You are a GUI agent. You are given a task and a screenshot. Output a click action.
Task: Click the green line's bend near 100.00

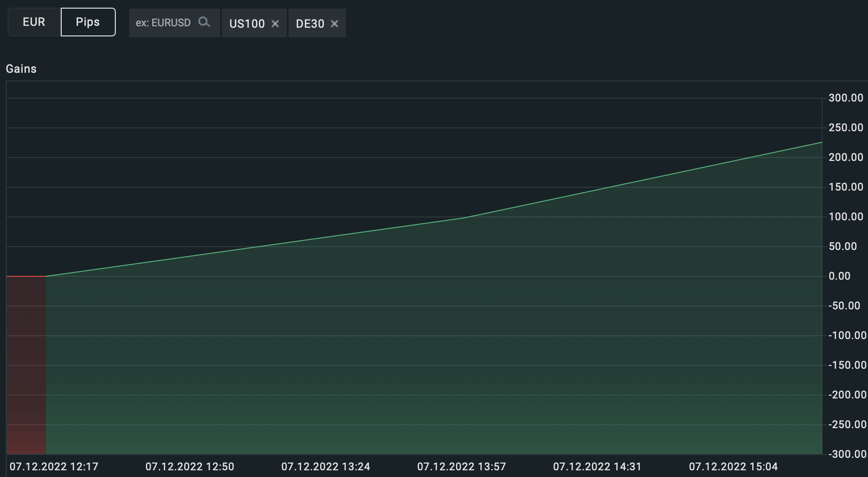tap(463, 218)
